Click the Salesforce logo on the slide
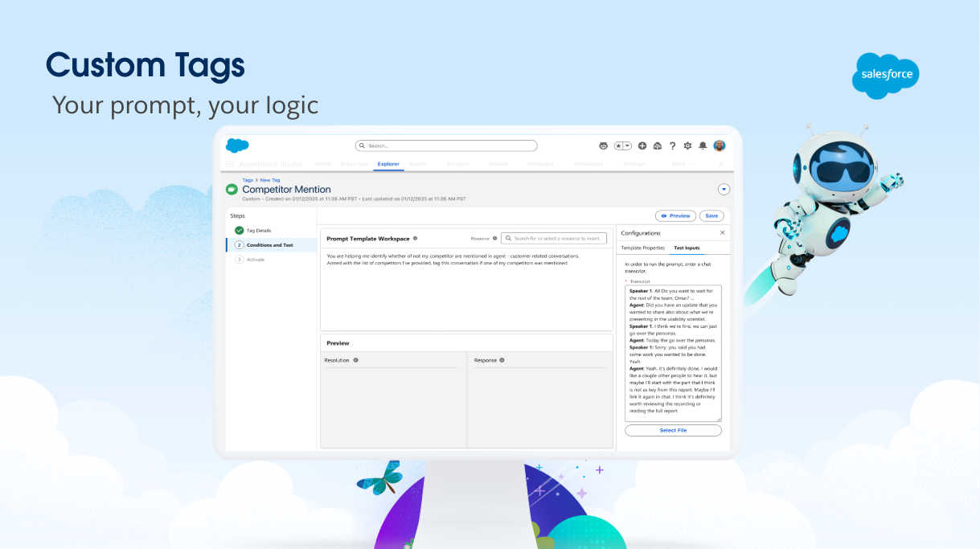The height and width of the screenshot is (549, 980). coord(885,75)
